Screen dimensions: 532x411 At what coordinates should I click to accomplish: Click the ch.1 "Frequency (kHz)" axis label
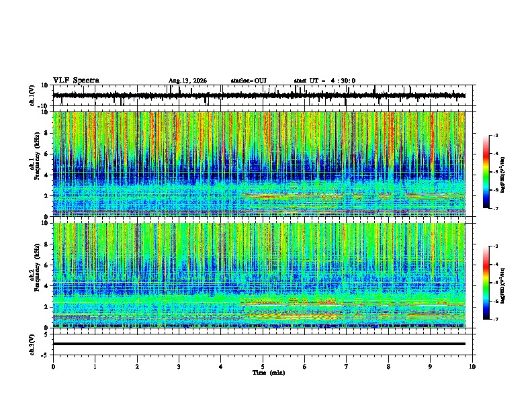click(x=37, y=156)
